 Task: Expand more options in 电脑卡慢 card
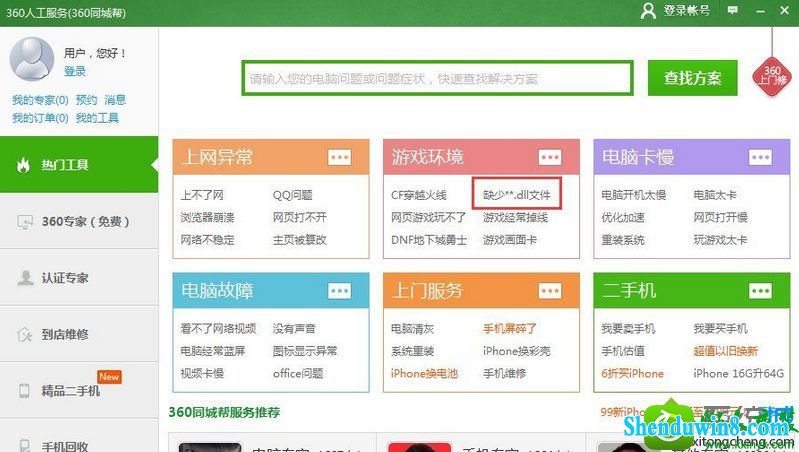coord(760,157)
